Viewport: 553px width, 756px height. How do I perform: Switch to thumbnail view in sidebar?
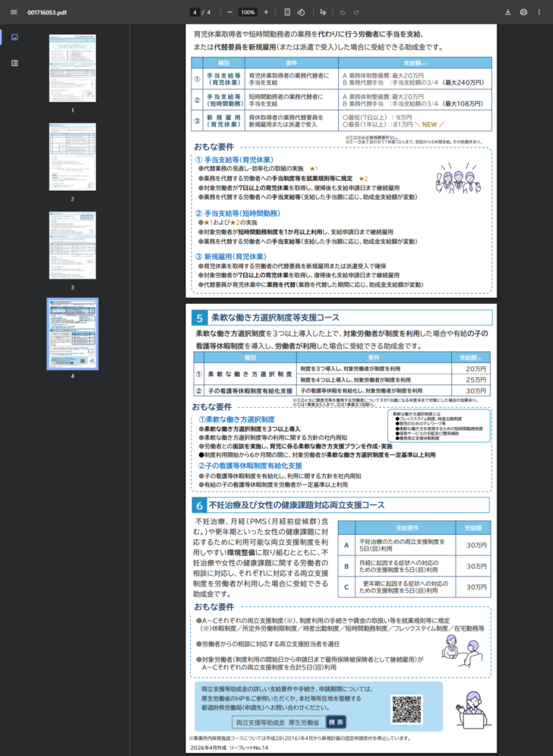pos(14,37)
